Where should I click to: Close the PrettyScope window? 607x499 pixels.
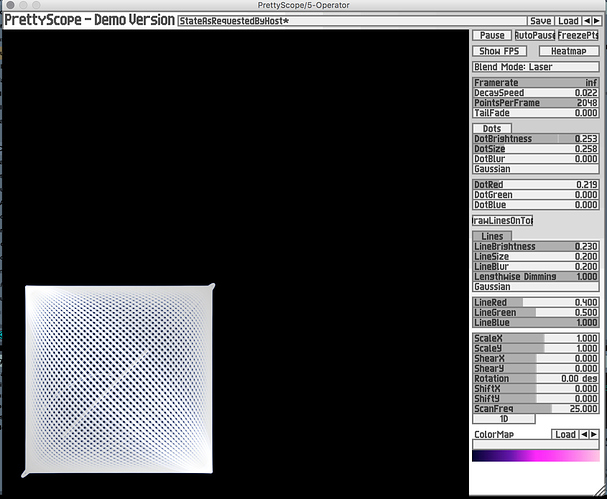tap(10, 5)
